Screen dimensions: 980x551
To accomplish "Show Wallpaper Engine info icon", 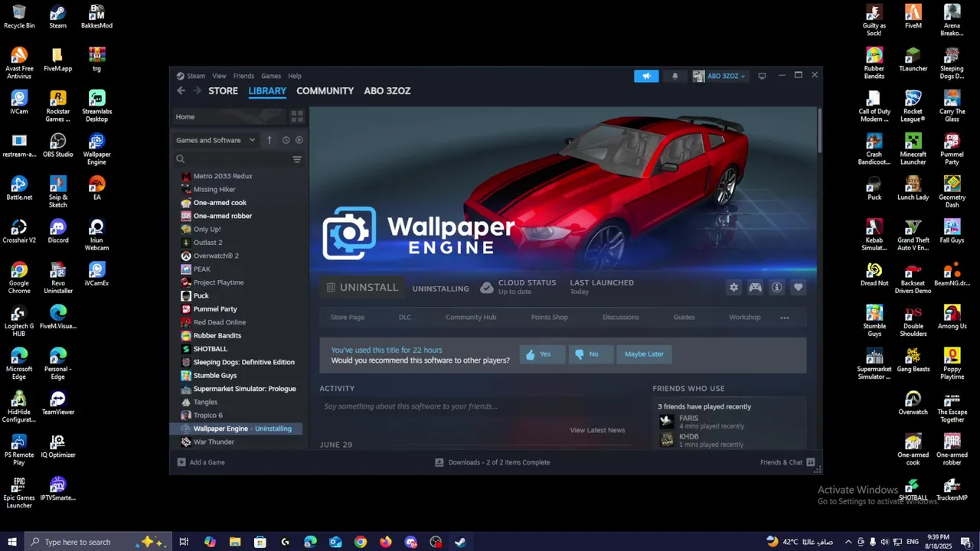I will click(x=776, y=287).
